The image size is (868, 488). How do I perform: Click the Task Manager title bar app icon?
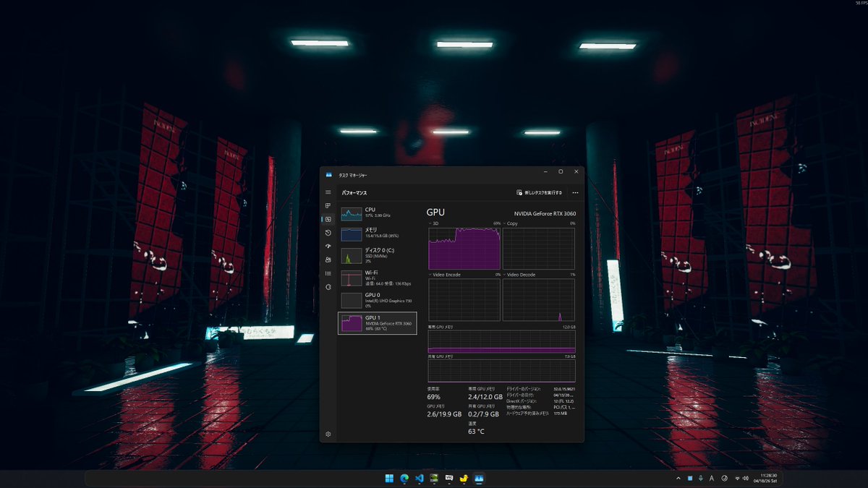pos(329,175)
